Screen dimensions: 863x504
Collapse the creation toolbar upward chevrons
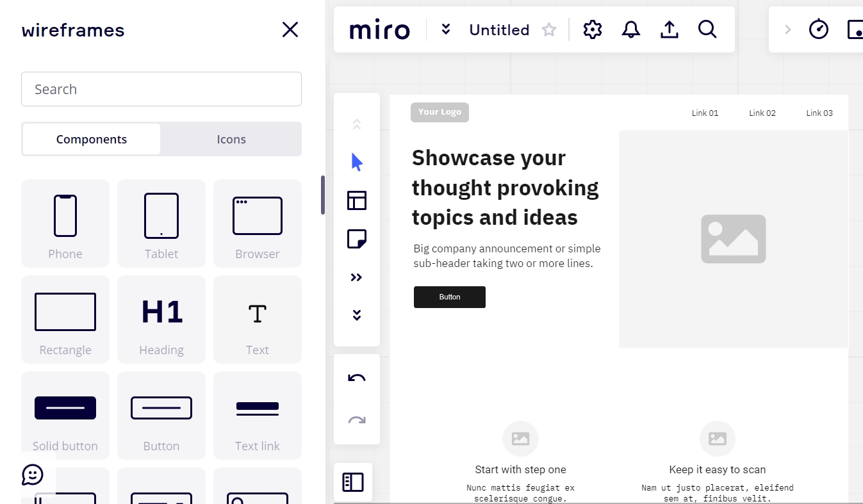[x=357, y=124]
